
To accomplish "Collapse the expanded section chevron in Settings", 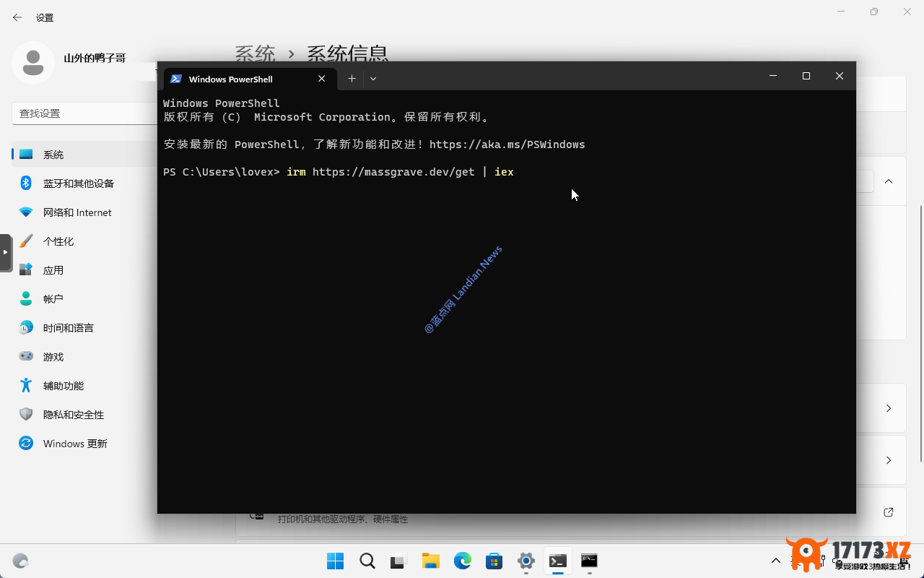I will tap(889, 181).
